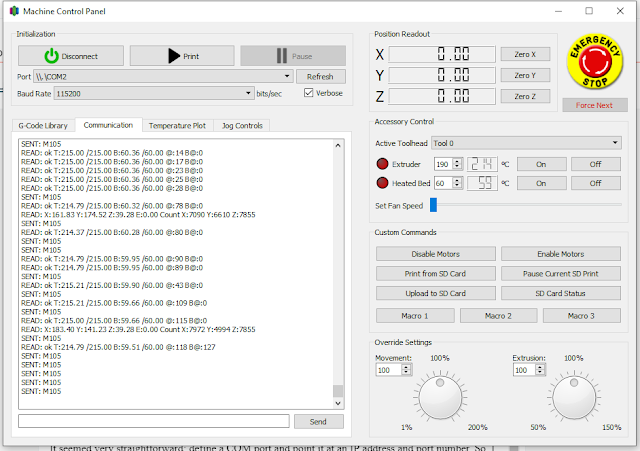Screen dimensions: 640x451
Task: Click the Extruder temperature stepper arrows
Action: tap(458, 164)
